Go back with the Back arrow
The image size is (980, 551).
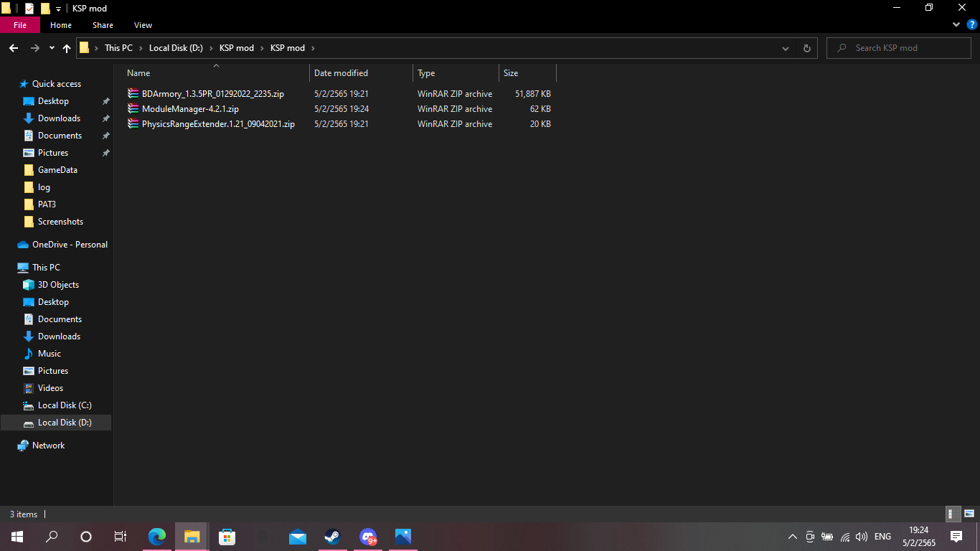[x=14, y=48]
